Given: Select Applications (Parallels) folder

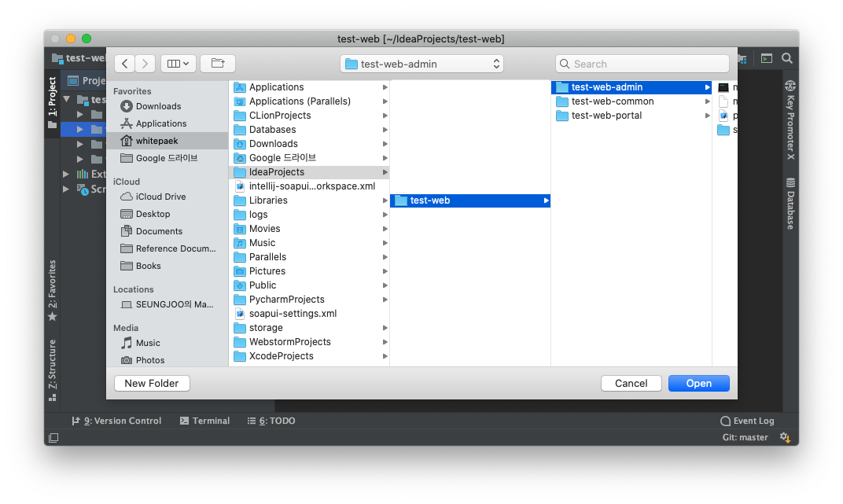Looking at the screenshot, I should pyautogui.click(x=310, y=101).
